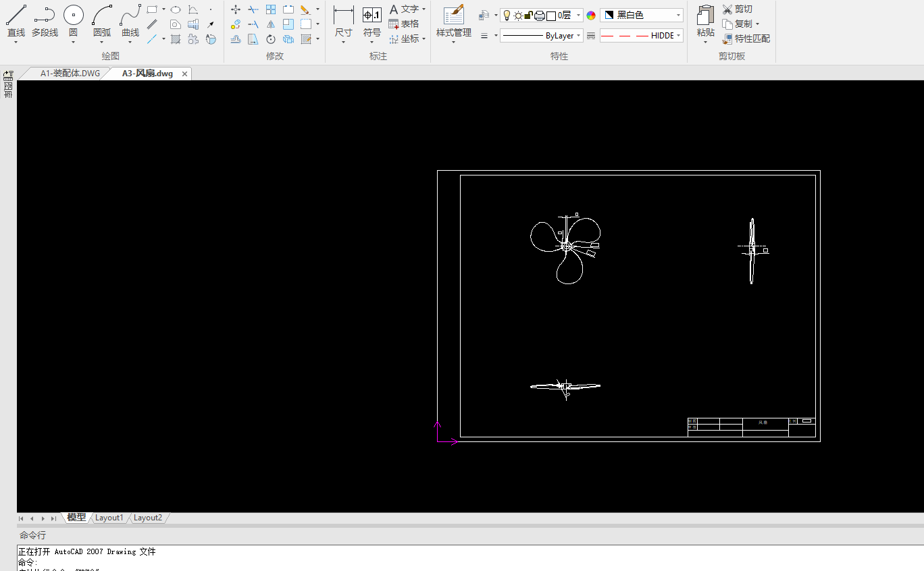Toggle the layer lock padlock icon
Viewport: 924px width, 571px height.
(529, 16)
